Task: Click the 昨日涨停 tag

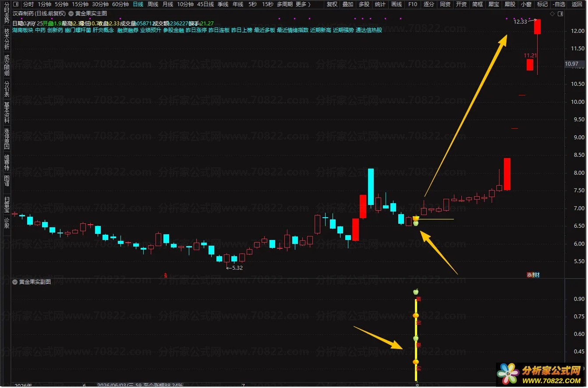Action: click(196, 30)
